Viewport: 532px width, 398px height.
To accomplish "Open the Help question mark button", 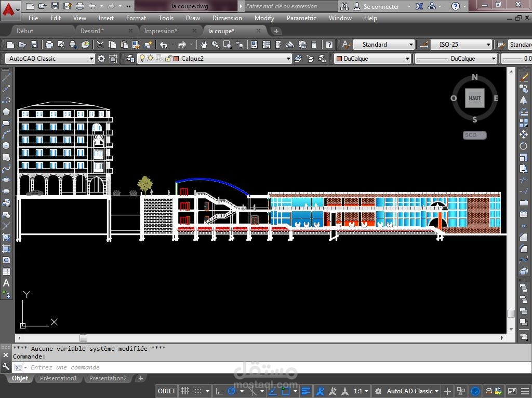I will coord(456,6).
